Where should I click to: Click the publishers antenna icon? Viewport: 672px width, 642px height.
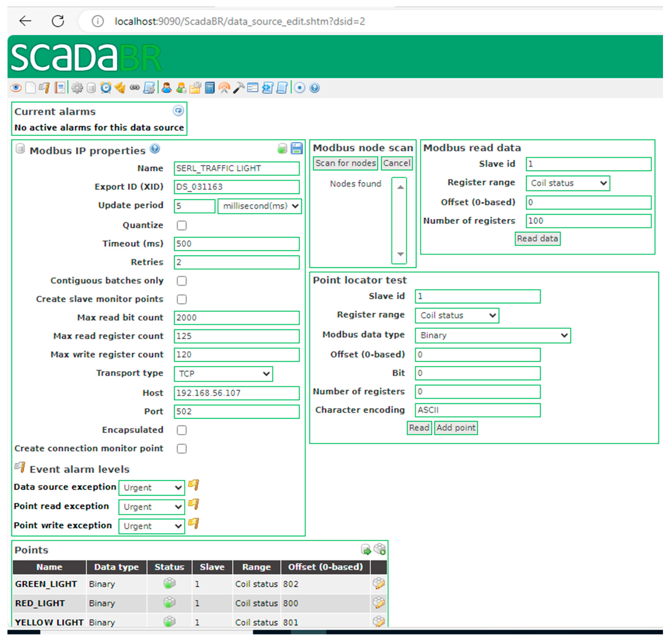coord(224,88)
